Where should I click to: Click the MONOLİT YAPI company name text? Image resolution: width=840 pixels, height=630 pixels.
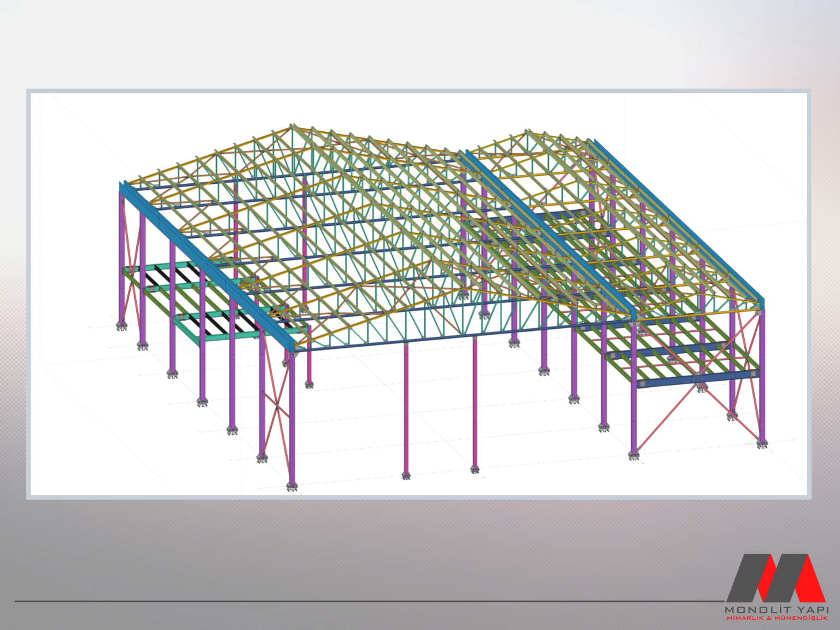point(776,609)
